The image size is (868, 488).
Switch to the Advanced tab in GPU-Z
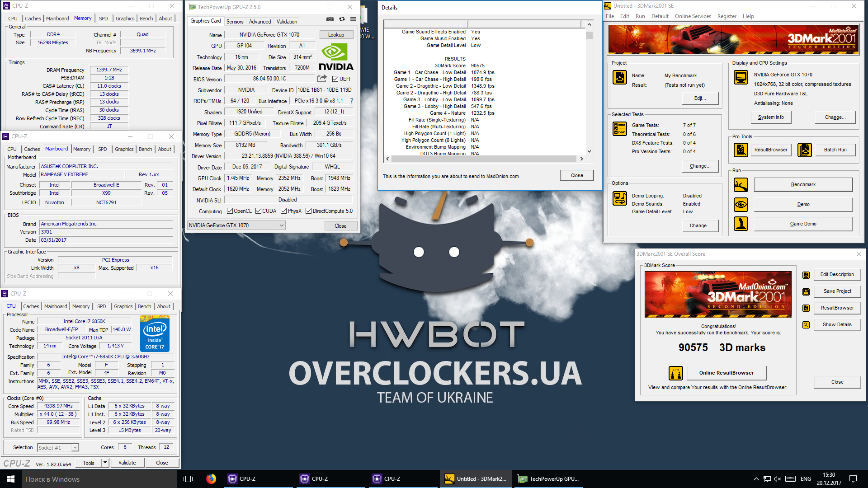(x=260, y=22)
